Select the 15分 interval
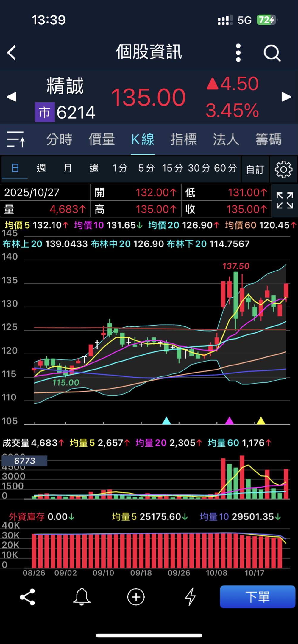The image size is (298, 644). click(172, 168)
